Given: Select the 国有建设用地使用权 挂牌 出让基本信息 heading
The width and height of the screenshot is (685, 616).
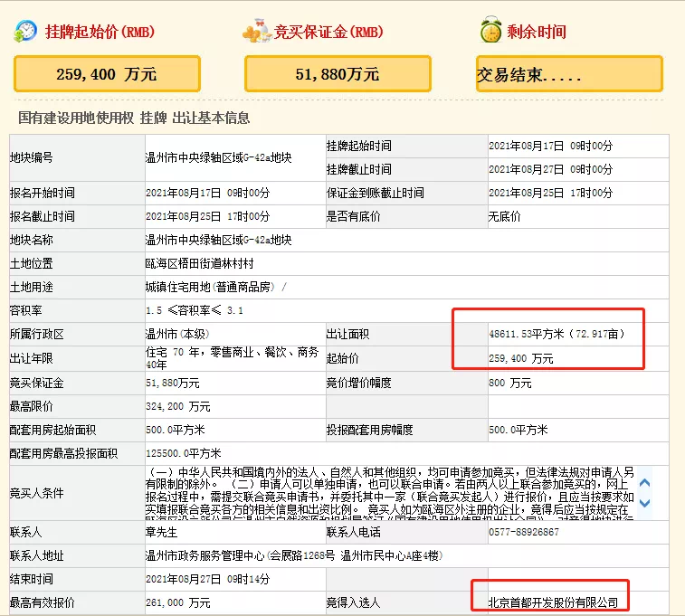Looking at the screenshot, I should pos(134,118).
